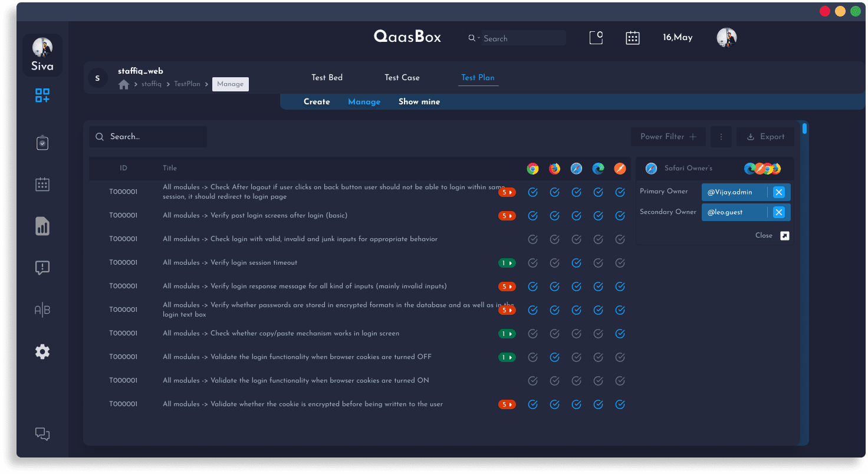Image resolution: width=868 pixels, height=474 pixels.
Task: Click the Close arrow icon in owner panel
Action: pos(784,236)
